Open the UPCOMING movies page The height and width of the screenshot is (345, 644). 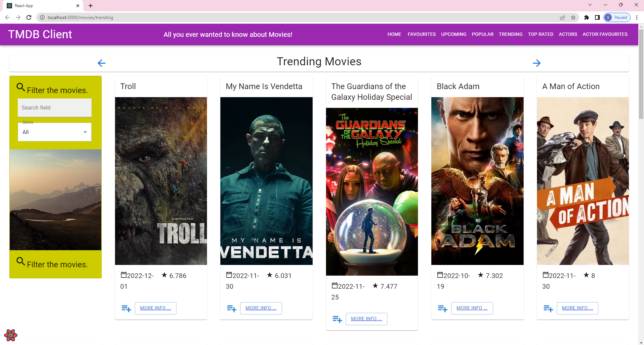[x=453, y=34]
